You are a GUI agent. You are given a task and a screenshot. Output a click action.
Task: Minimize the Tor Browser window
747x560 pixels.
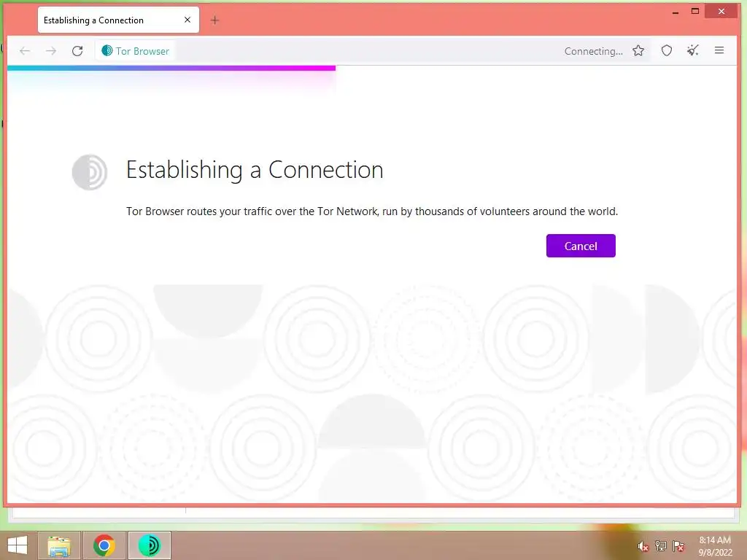676,12
